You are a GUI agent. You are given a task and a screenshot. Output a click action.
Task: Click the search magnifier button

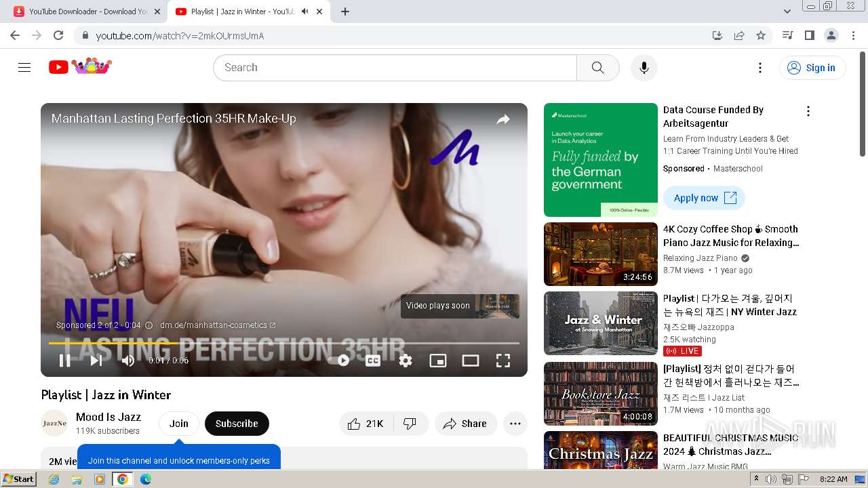click(x=597, y=67)
